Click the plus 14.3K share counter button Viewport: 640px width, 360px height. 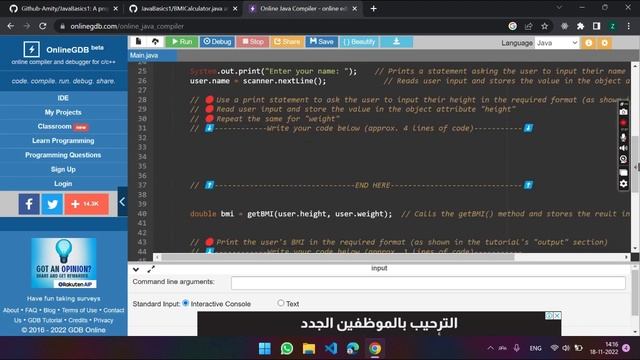(87, 204)
